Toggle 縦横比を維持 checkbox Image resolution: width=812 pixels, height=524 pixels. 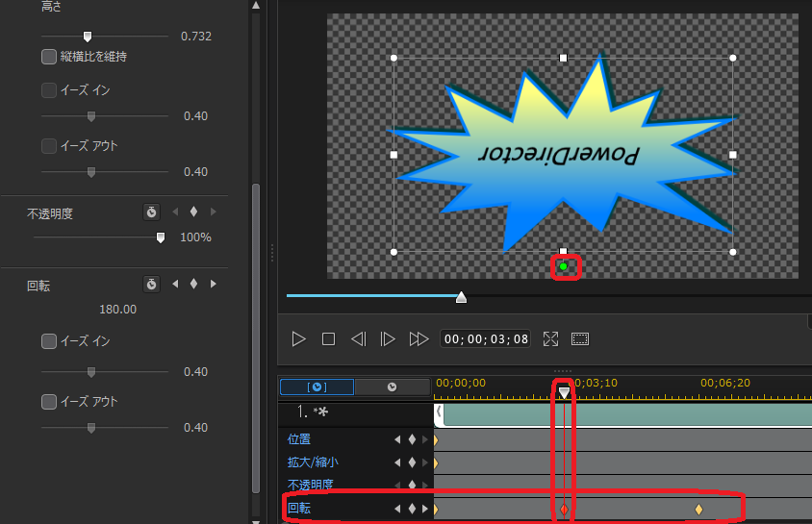[49, 57]
